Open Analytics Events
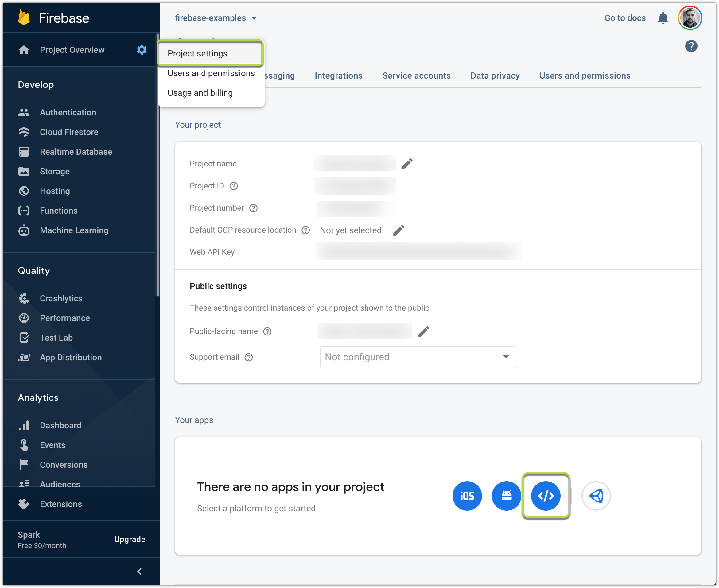The width and height of the screenshot is (719, 588). point(52,445)
